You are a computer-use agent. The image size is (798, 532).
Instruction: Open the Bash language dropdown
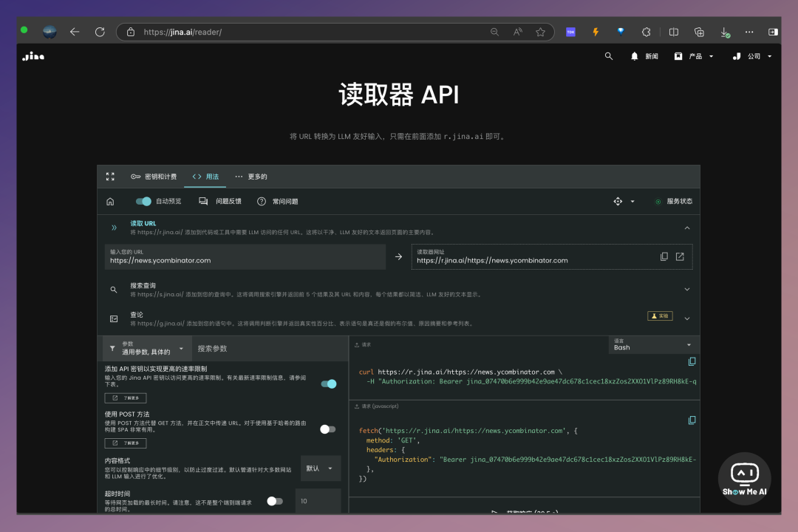point(653,344)
